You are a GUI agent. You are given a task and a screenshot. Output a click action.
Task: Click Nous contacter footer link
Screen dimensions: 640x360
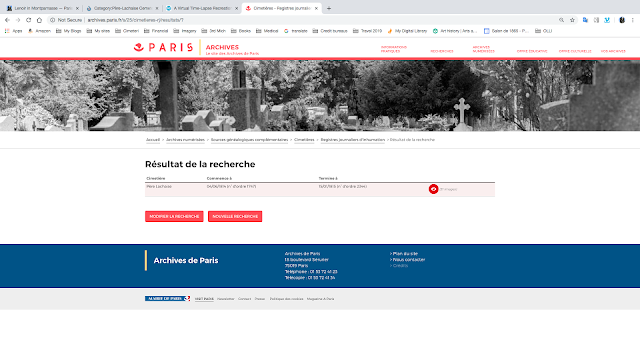(x=408, y=260)
